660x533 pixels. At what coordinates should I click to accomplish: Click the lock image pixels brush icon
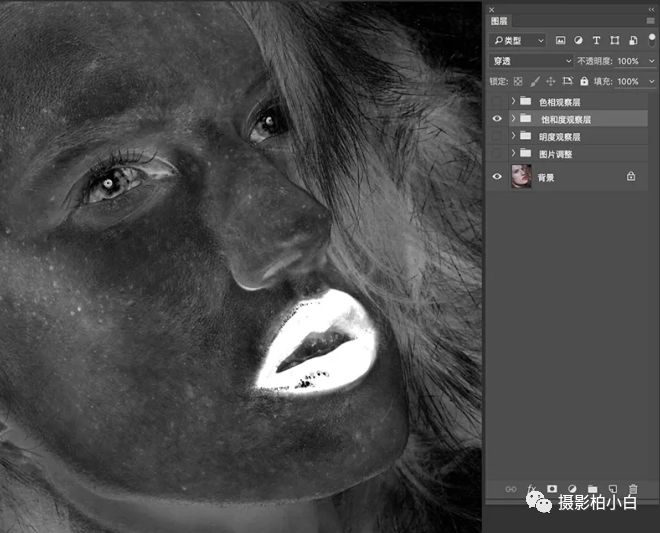point(534,81)
